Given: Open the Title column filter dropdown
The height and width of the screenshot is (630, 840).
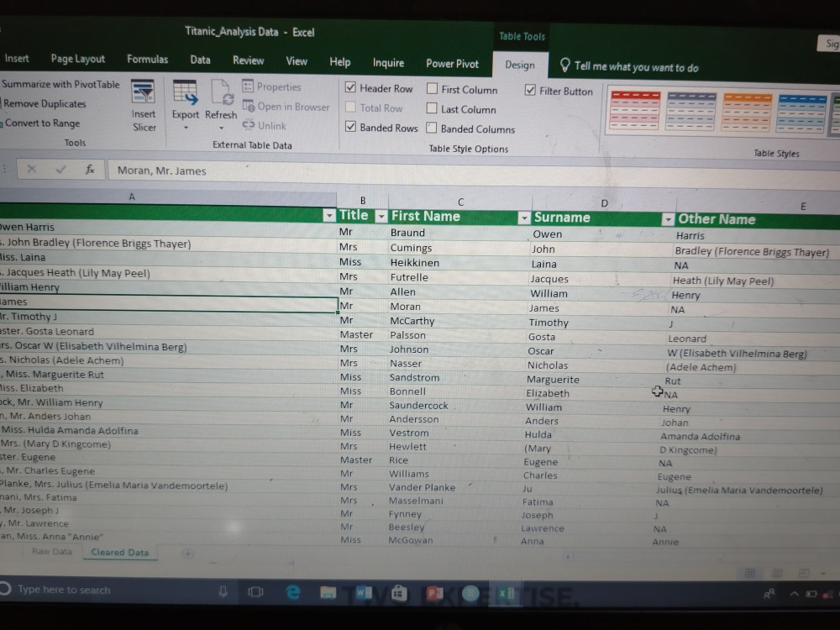Looking at the screenshot, I should [381, 216].
